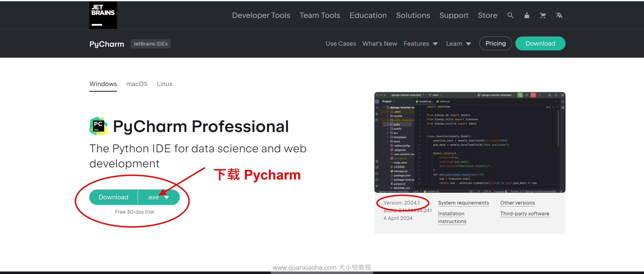This screenshot has height=274, width=644.
Task: Open Team Tools menu
Action: (320, 15)
